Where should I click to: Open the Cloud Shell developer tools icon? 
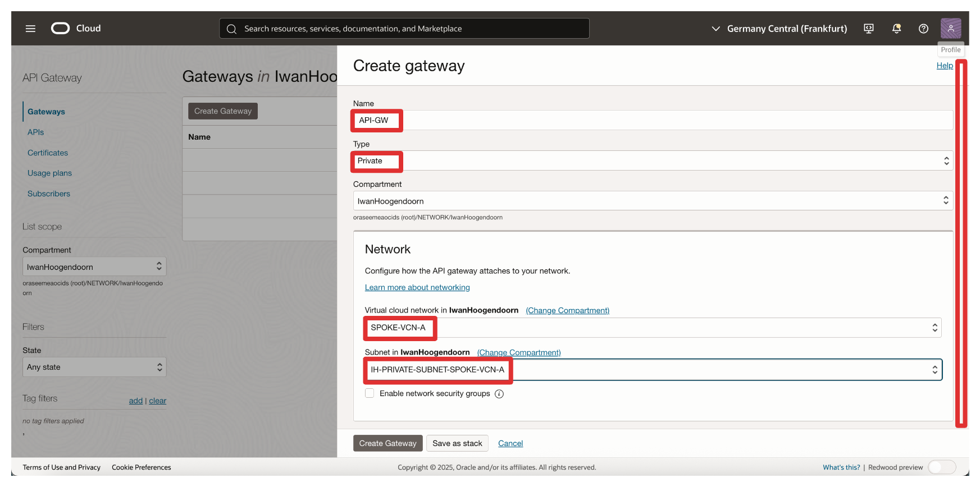(x=868, y=29)
